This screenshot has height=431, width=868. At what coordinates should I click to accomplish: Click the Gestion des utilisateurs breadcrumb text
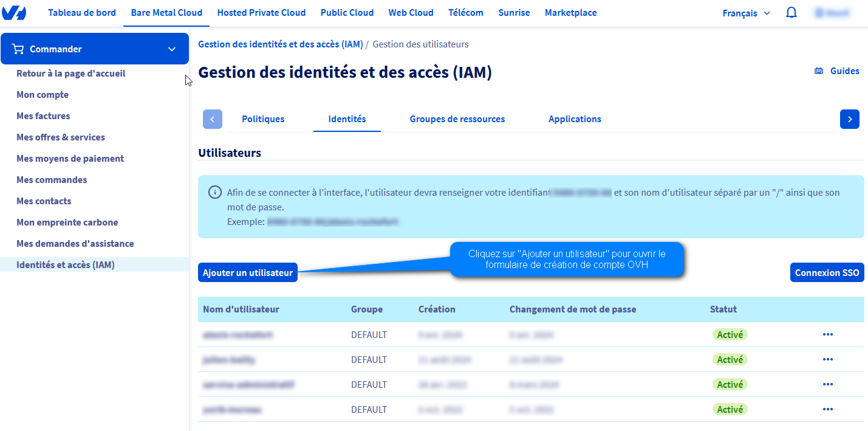click(420, 44)
